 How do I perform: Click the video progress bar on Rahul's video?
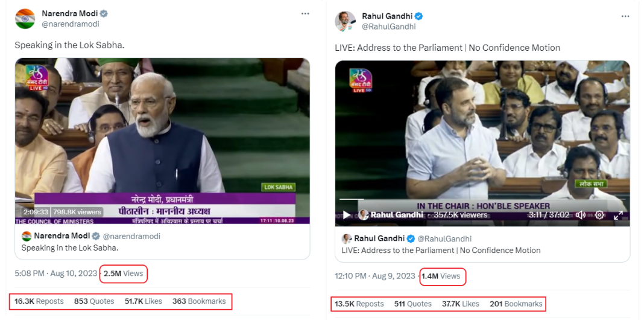[x=482, y=199]
